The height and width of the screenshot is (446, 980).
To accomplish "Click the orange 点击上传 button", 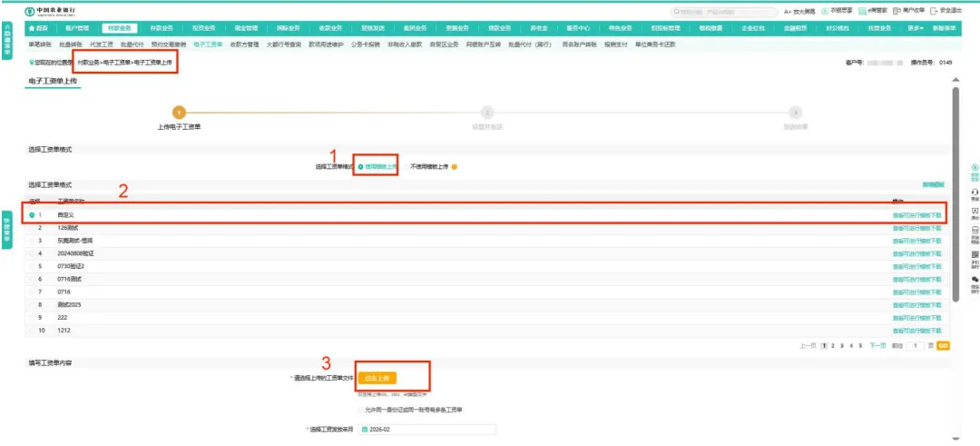I will click(x=377, y=378).
